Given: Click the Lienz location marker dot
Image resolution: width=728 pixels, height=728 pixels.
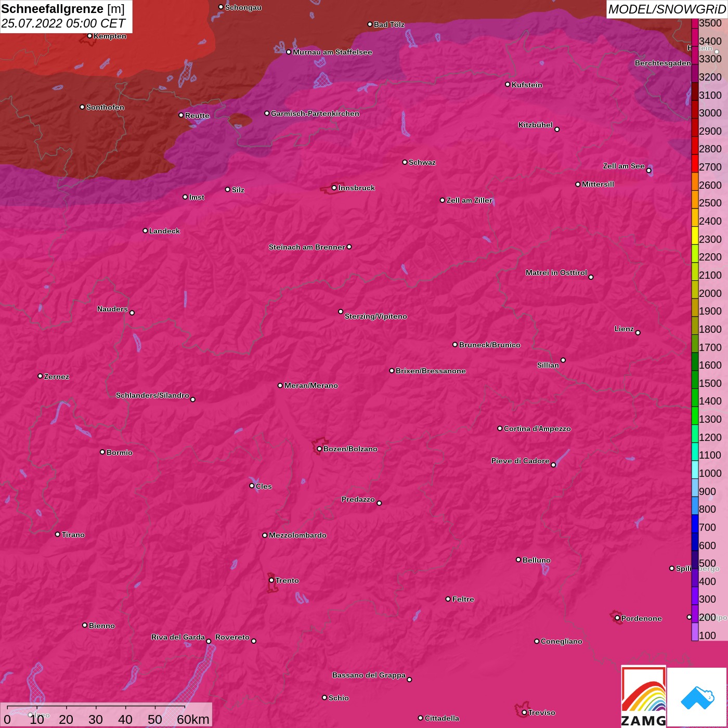Looking at the screenshot, I should 638,333.
